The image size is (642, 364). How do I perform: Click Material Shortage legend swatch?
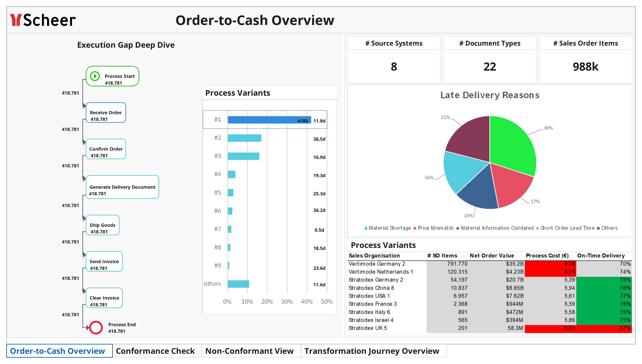pyautogui.click(x=366, y=228)
